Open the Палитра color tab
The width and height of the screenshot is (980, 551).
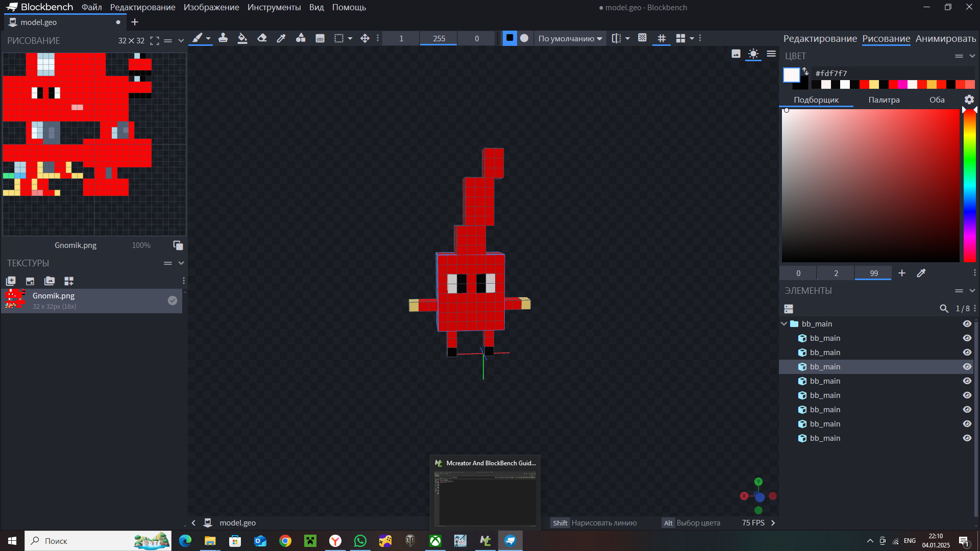coord(884,100)
